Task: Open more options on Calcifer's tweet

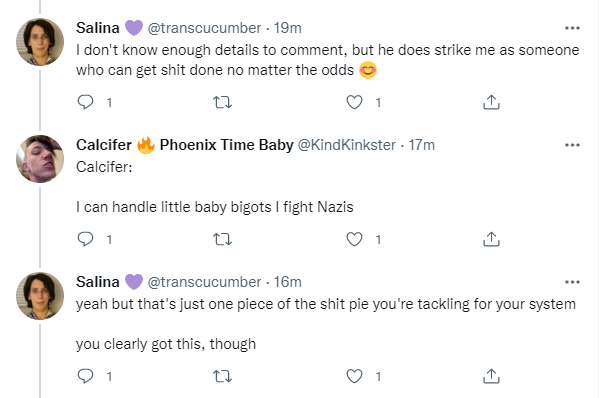Action: tap(572, 145)
